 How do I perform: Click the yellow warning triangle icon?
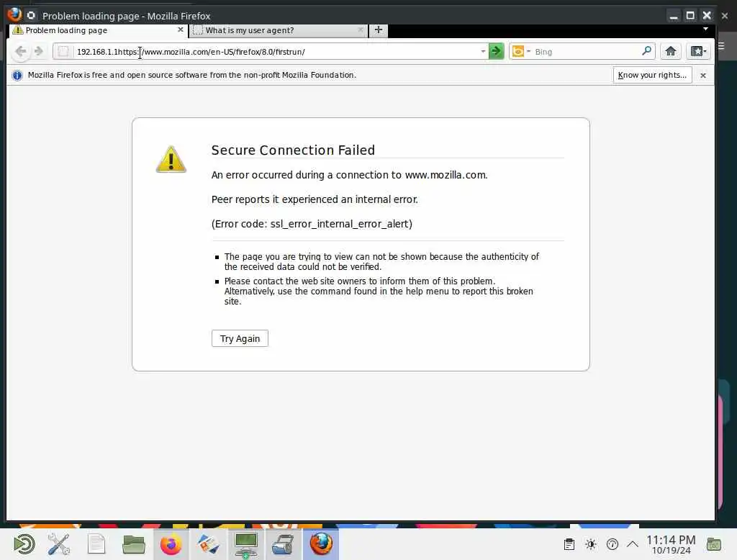171,159
